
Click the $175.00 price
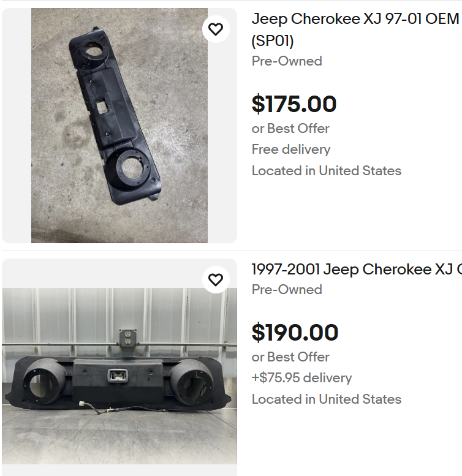tap(294, 104)
